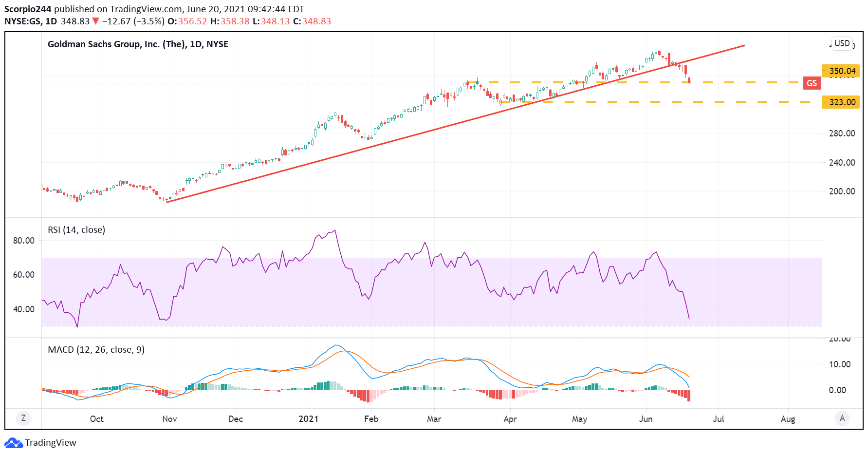Click the 2021 label on time axis
The height and width of the screenshot is (456, 868).
[309, 419]
